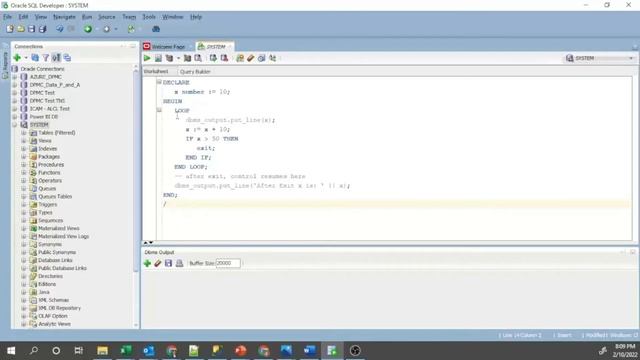The width and height of the screenshot is (640, 360).
Task: Select the Materialized Views tree item
Action: 58,228
